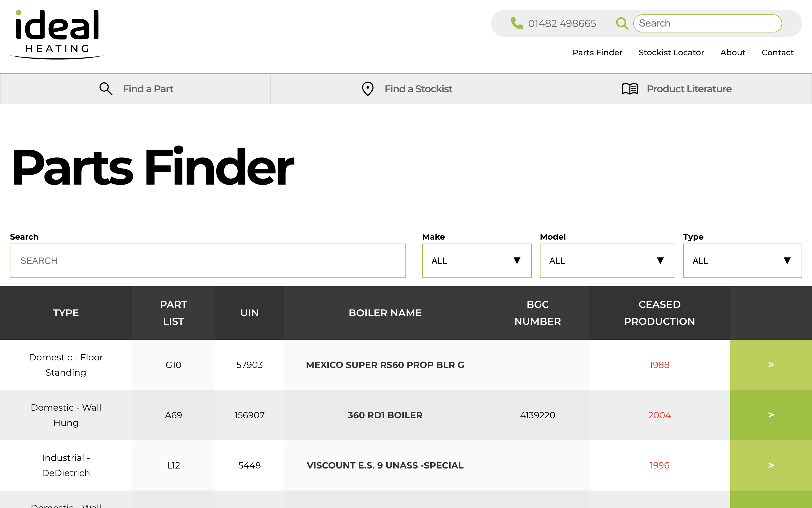Go to the Contact page

coord(777,52)
